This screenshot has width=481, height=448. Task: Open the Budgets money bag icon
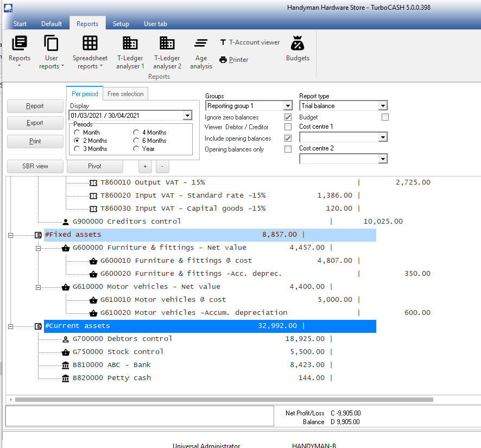(x=298, y=43)
